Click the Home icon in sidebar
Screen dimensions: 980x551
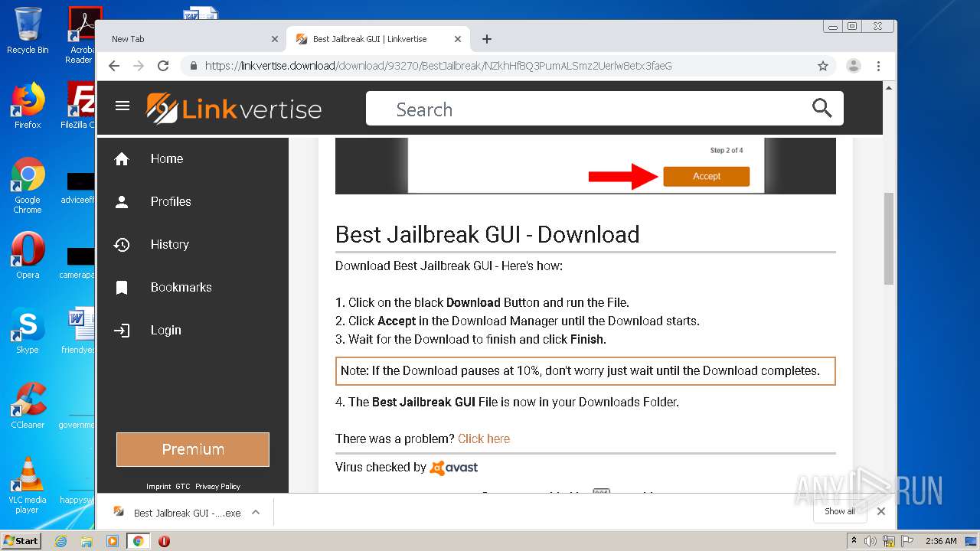122,158
